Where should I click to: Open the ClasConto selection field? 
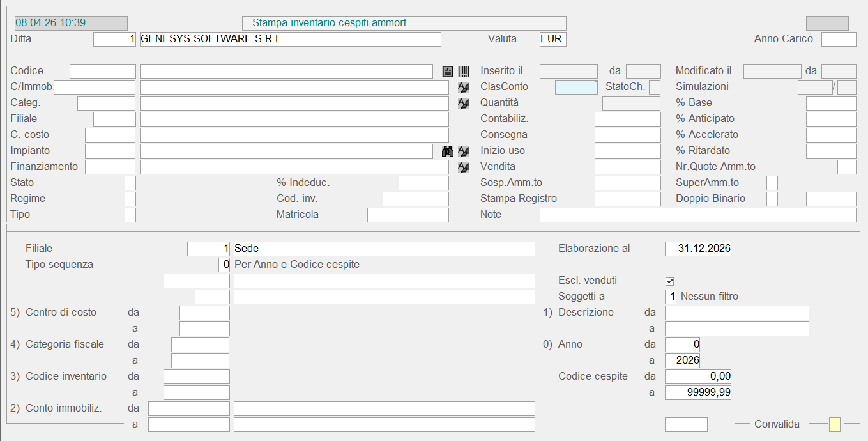(x=576, y=87)
